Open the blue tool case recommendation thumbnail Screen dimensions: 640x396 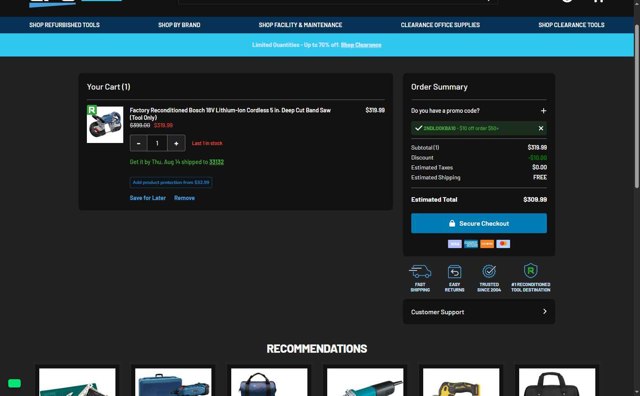173,382
